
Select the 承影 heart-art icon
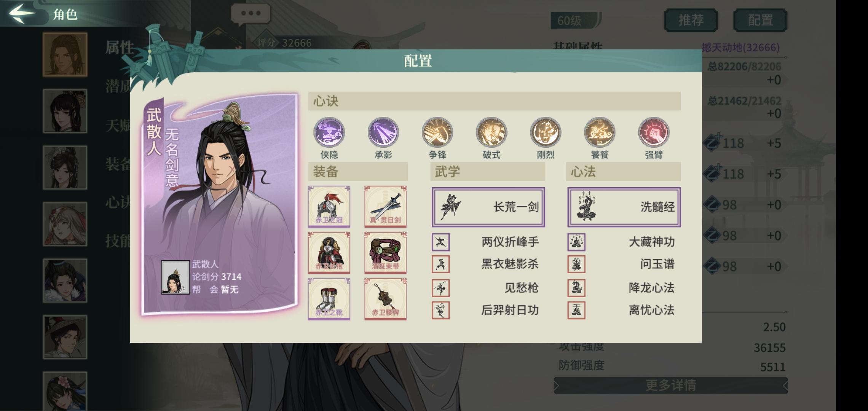tap(383, 133)
